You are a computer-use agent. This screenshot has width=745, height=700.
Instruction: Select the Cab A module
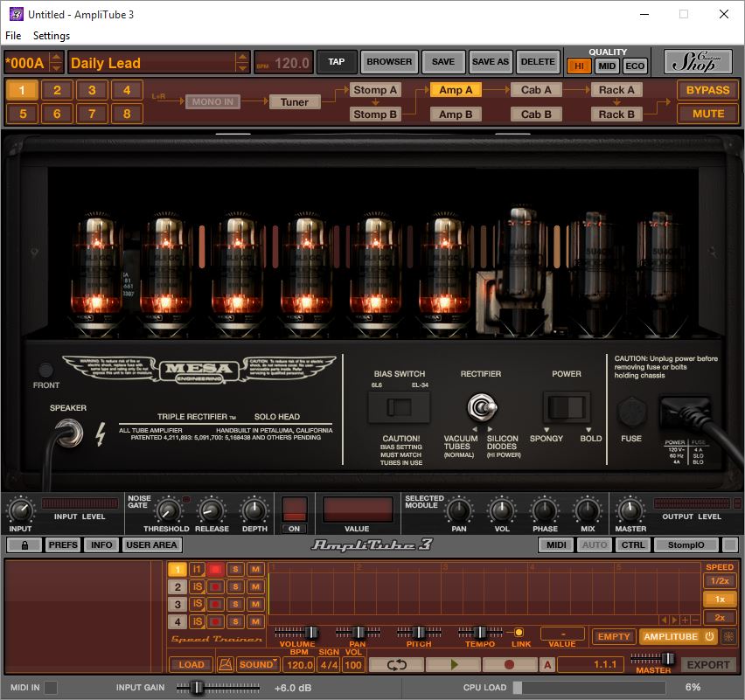click(536, 90)
